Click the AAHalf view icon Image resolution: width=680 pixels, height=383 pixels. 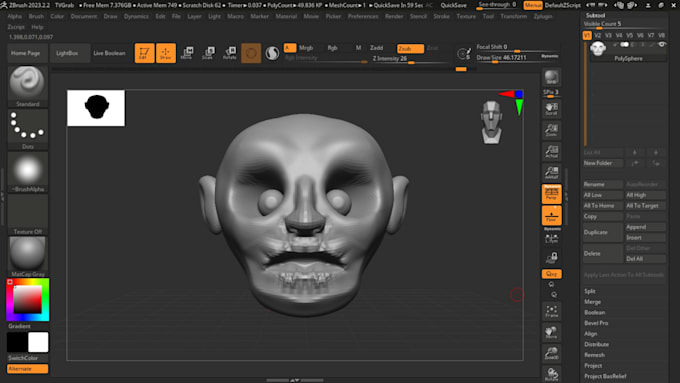click(x=551, y=173)
